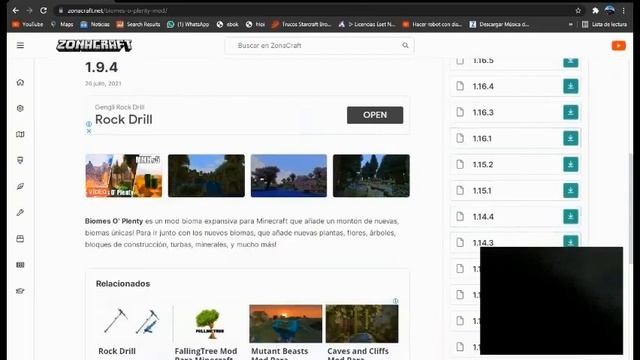Download the 1.16.4 version file

pyautogui.click(x=571, y=86)
